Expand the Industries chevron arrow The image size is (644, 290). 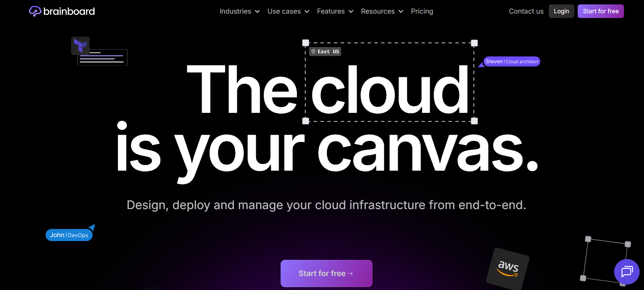click(257, 12)
